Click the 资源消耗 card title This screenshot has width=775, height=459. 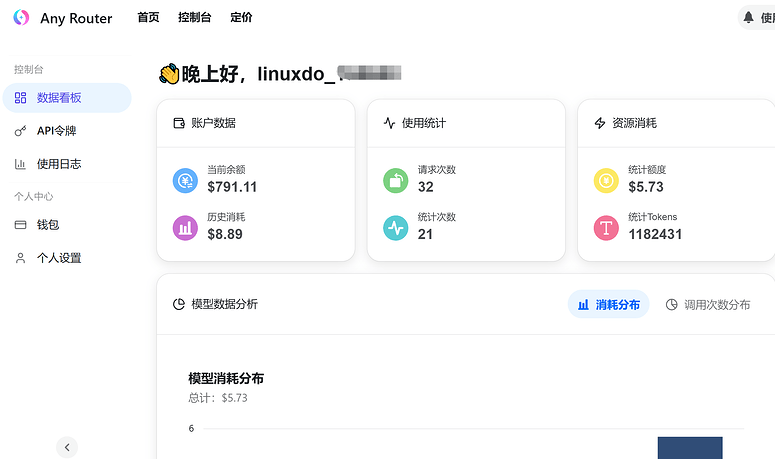tap(635, 123)
